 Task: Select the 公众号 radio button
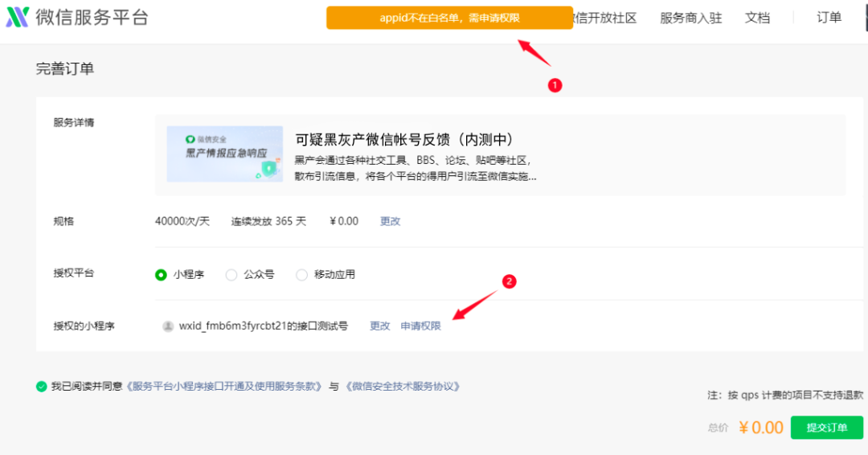point(231,275)
